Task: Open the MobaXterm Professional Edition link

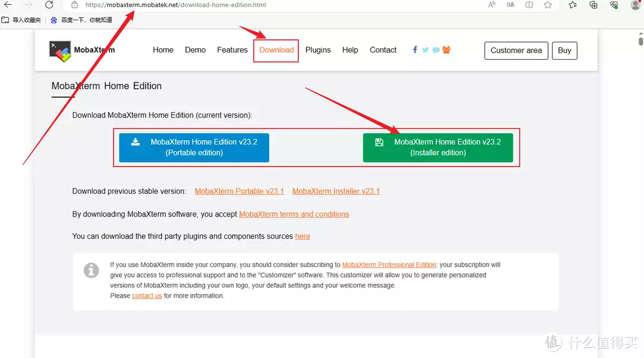Action: (x=389, y=265)
